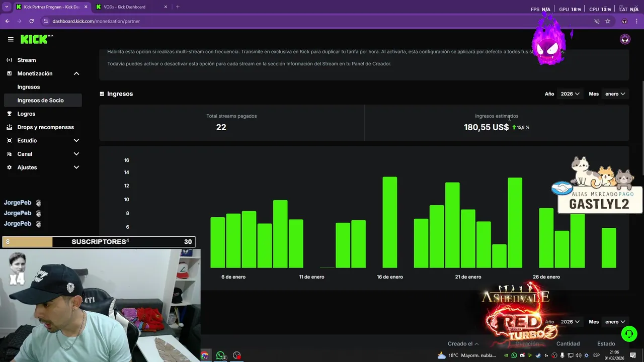This screenshot has width=644, height=362.
Task: View site information icon in address bar
Action: pos(46,21)
